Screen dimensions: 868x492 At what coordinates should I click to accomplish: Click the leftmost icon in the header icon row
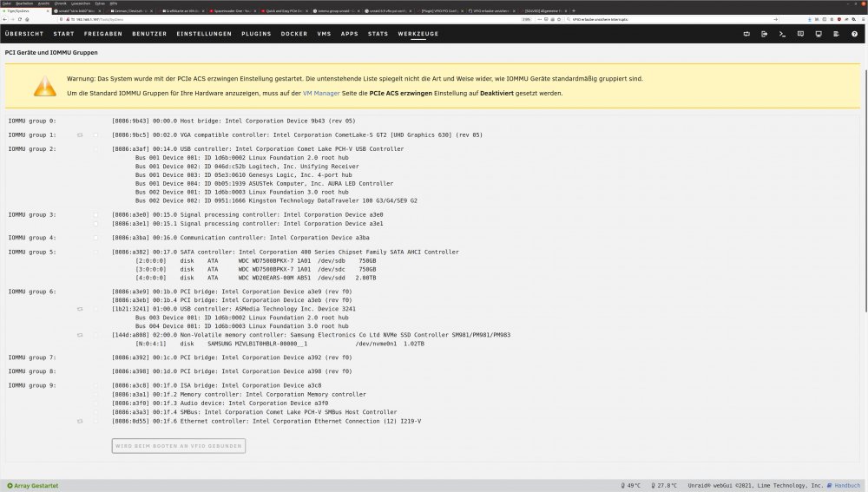(x=746, y=34)
